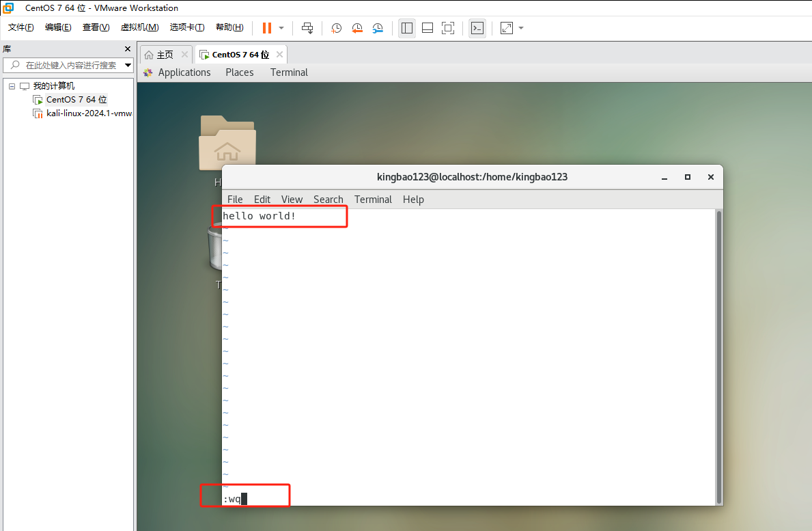The height and width of the screenshot is (531, 812).
Task: Expand the stretch mode dropdown arrow
Action: coord(521,28)
